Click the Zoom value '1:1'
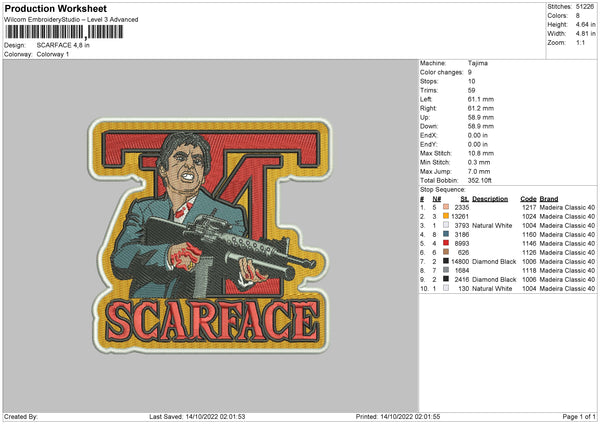Image resolution: width=600 pixels, height=424 pixels. tap(580, 42)
